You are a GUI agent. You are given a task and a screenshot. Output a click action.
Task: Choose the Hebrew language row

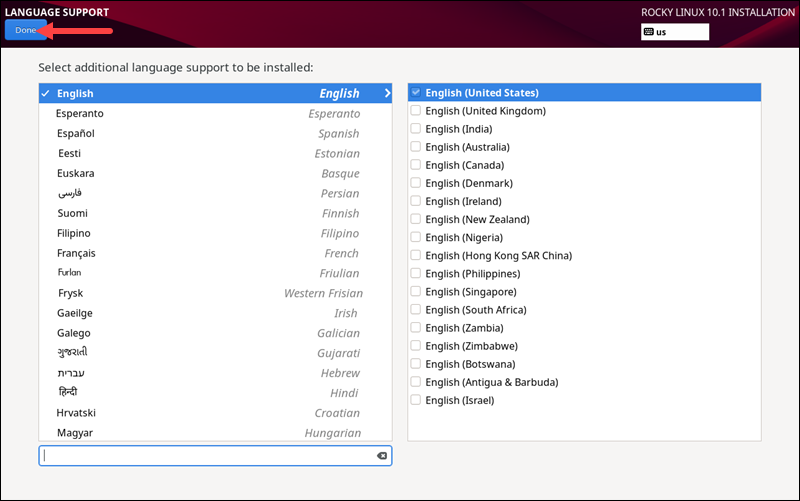[215, 373]
